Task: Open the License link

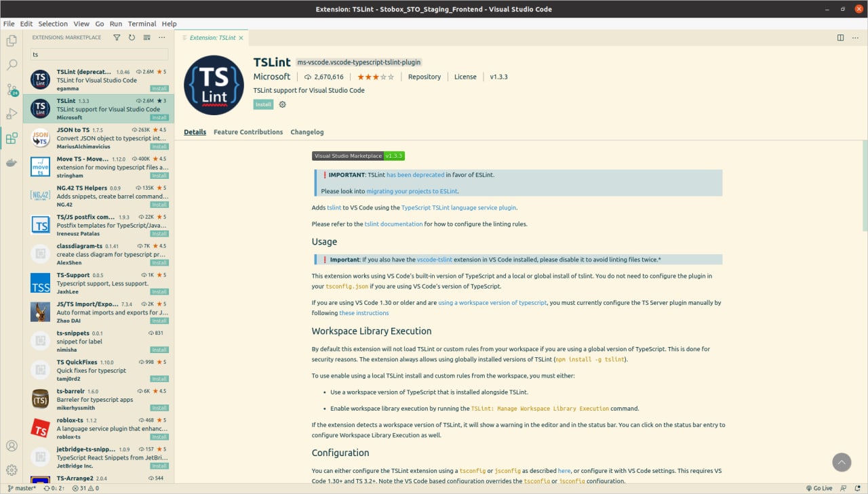Action: click(x=465, y=77)
